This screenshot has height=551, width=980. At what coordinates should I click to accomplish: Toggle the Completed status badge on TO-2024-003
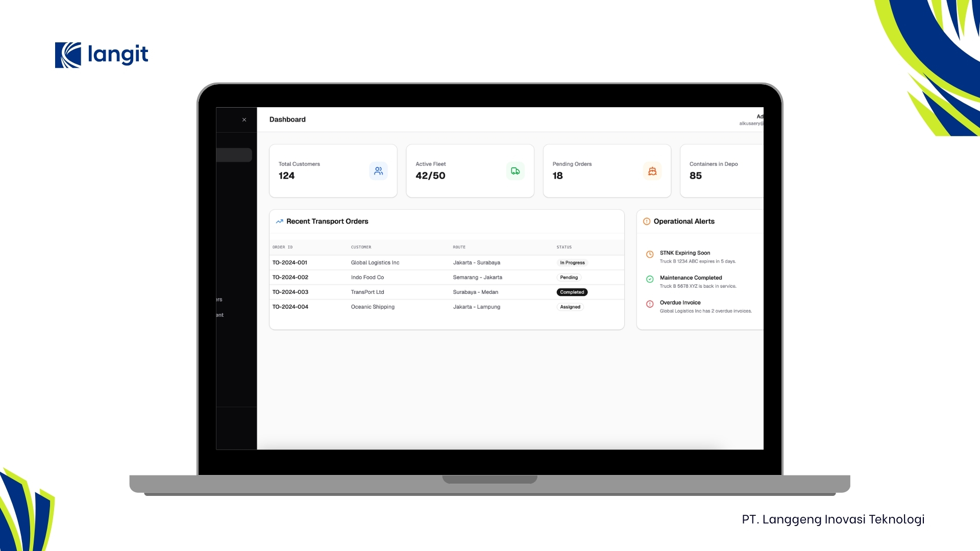[x=572, y=292]
